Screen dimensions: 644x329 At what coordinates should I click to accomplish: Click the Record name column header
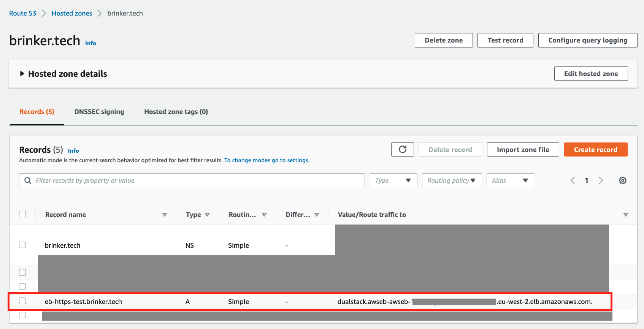pyautogui.click(x=65, y=215)
